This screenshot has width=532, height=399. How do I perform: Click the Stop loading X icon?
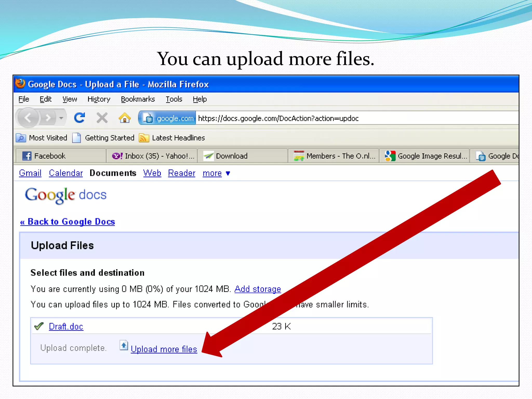102,118
